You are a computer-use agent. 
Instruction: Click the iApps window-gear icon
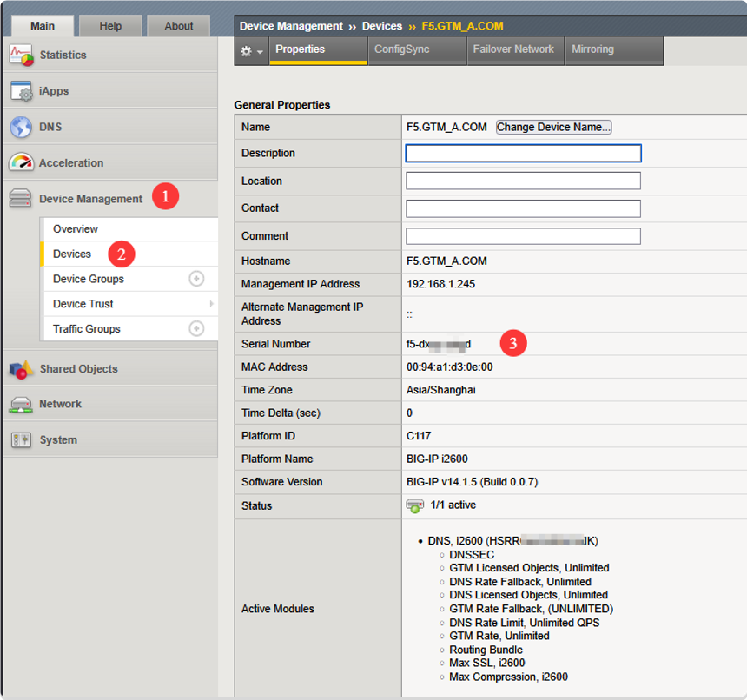coord(22,91)
